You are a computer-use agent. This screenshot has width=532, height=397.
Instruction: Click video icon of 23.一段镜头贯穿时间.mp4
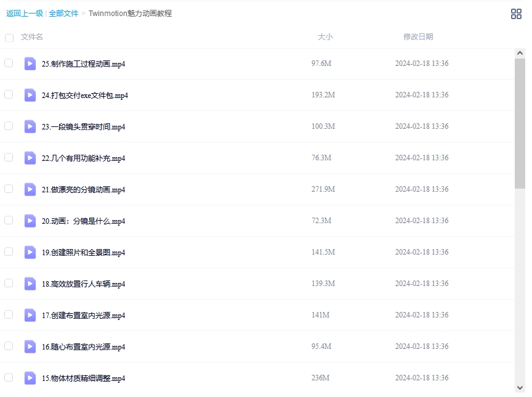pos(30,126)
